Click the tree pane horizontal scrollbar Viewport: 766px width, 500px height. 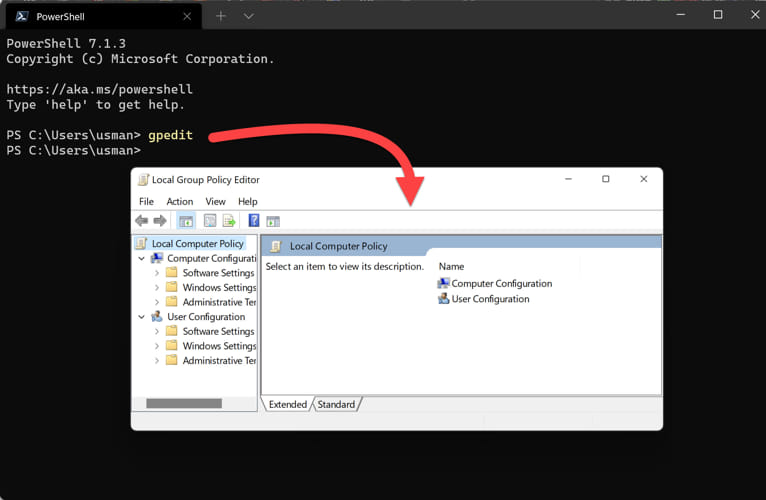[184, 404]
